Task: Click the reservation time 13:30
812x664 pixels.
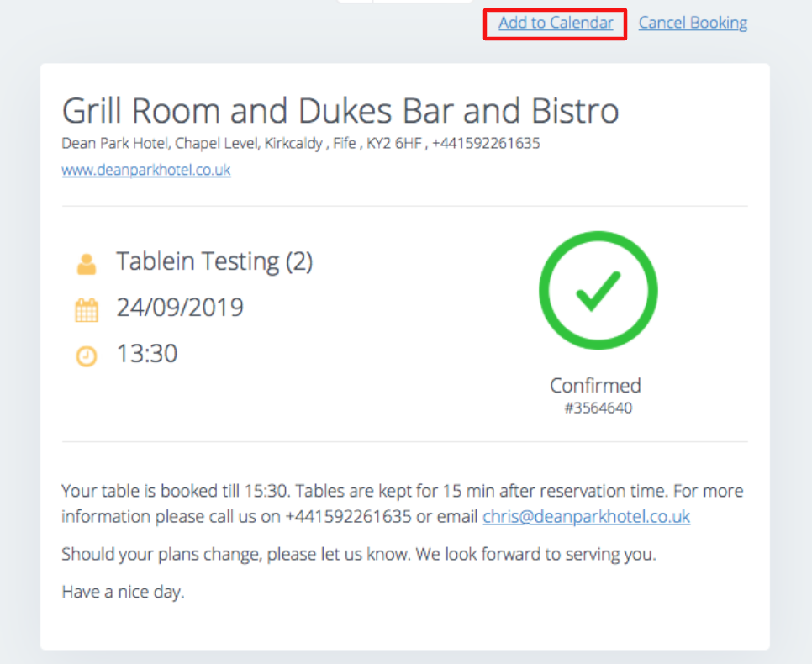Action: [147, 354]
